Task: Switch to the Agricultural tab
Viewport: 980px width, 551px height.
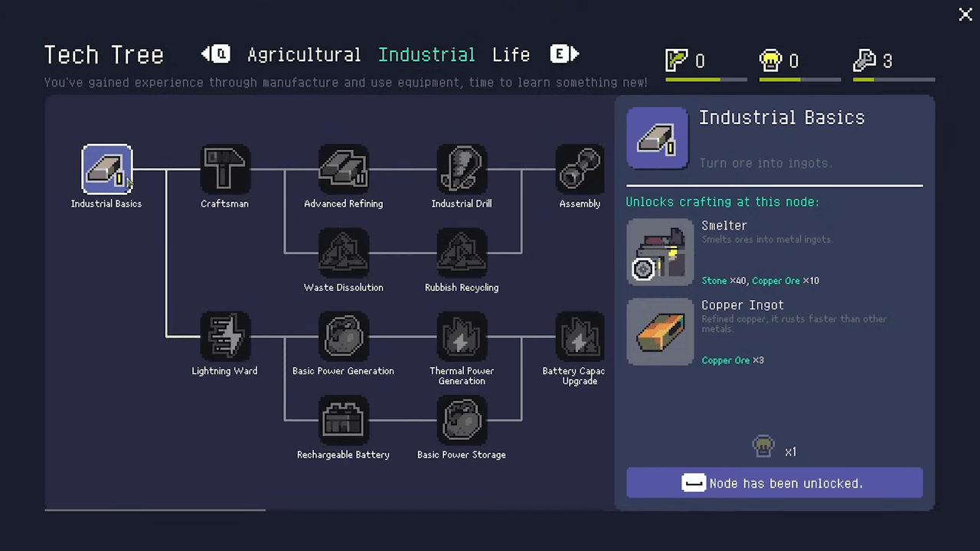Action: coord(304,55)
